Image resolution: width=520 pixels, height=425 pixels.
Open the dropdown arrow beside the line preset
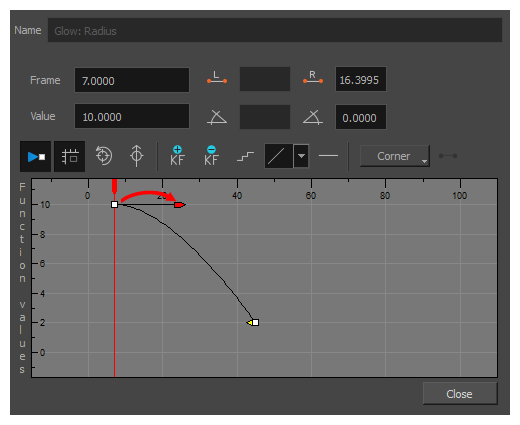(301, 156)
